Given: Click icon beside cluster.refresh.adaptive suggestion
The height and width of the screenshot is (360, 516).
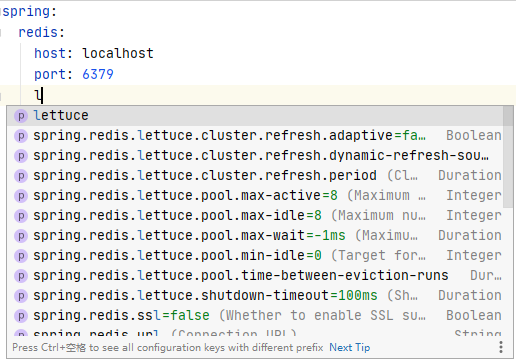Looking at the screenshot, I should point(21,136).
